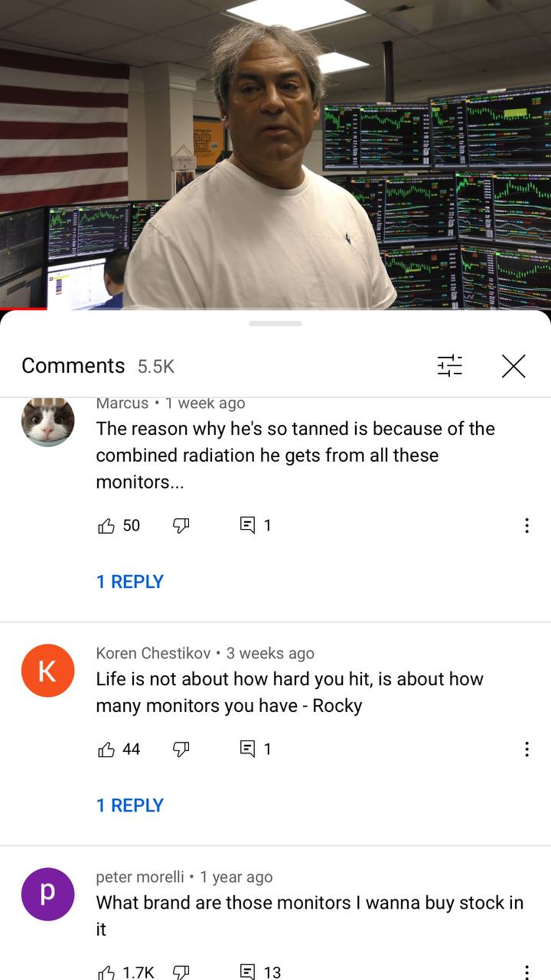Open more options for Marcus's comment
551x980 pixels.
[x=527, y=525]
